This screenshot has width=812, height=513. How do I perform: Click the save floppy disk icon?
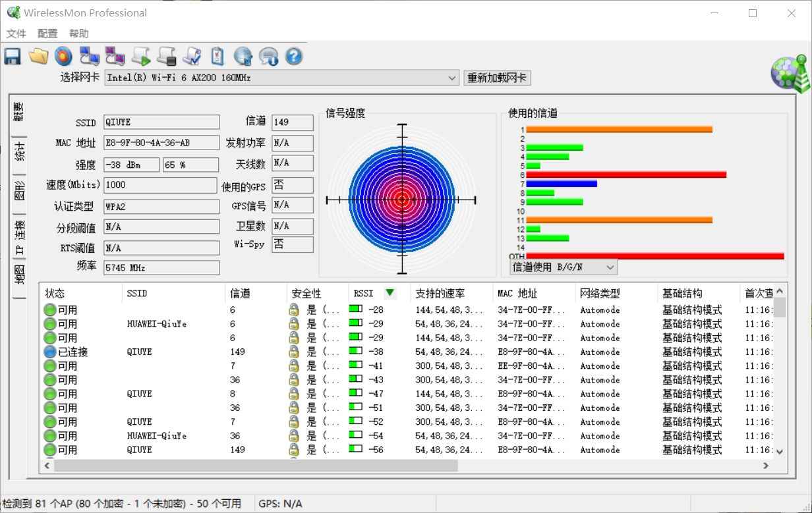[13, 57]
